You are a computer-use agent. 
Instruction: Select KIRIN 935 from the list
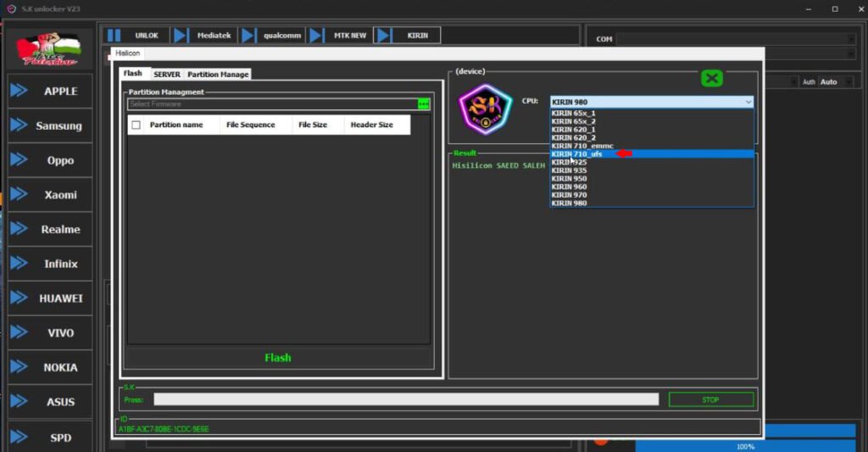652,170
